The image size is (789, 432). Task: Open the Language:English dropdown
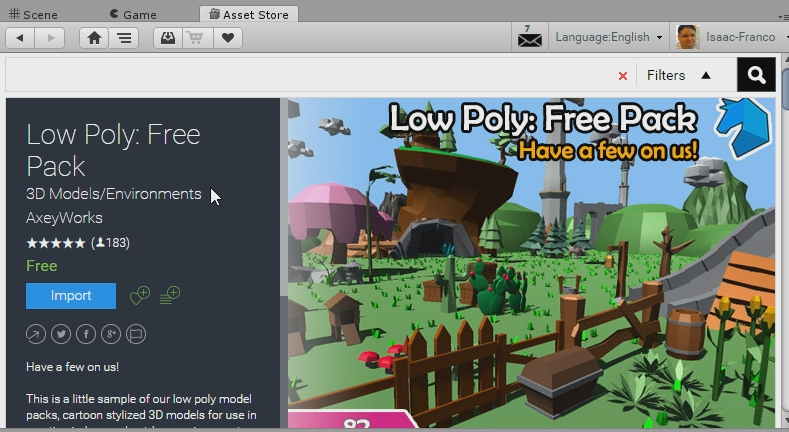609,37
